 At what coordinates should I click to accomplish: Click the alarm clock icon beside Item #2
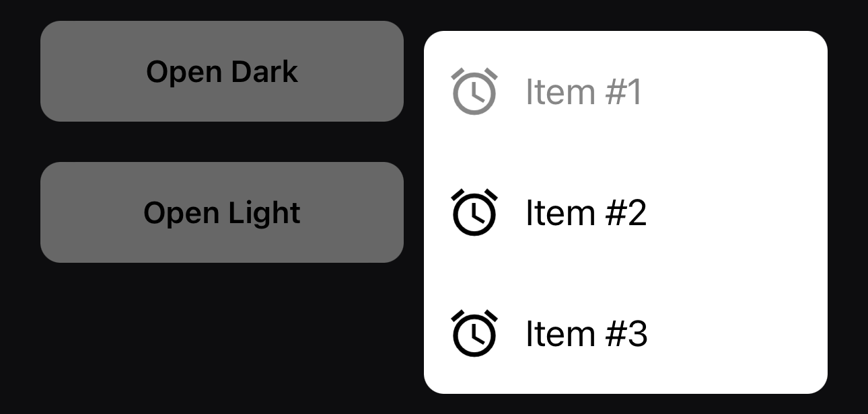(x=474, y=212)
